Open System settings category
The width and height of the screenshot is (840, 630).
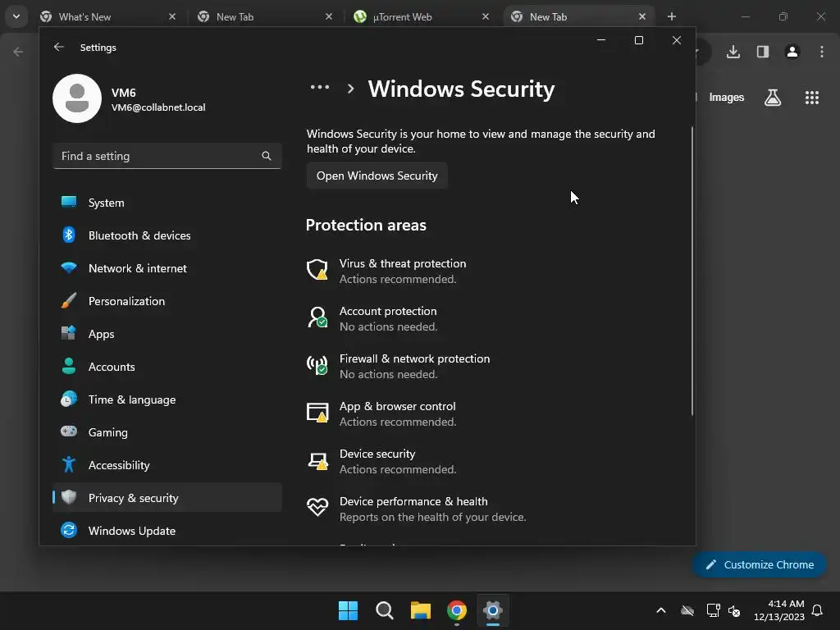click(167, 203)
